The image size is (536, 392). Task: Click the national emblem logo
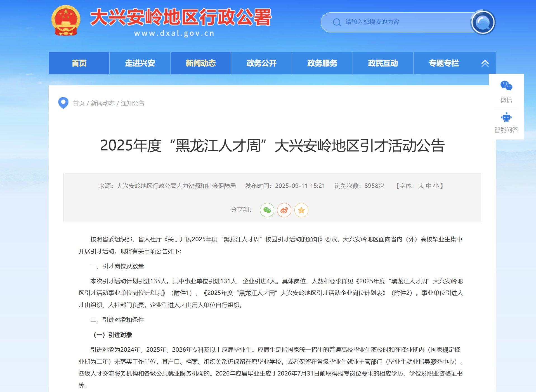point(66,21)
